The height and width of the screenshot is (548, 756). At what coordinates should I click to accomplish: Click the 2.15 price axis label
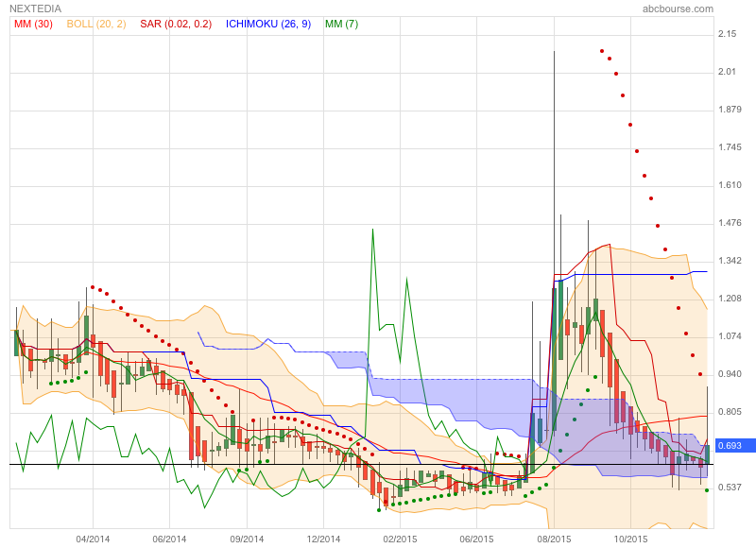727,34
